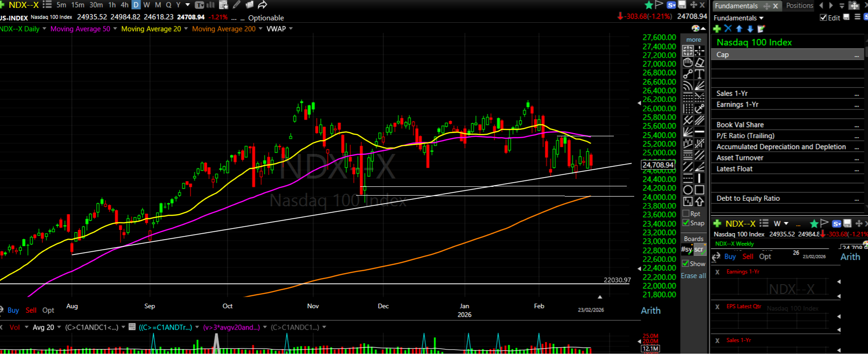868x356 pixels.
Task: Select the pencil drawing icon in top toolbar
Action: pos(237,5)
